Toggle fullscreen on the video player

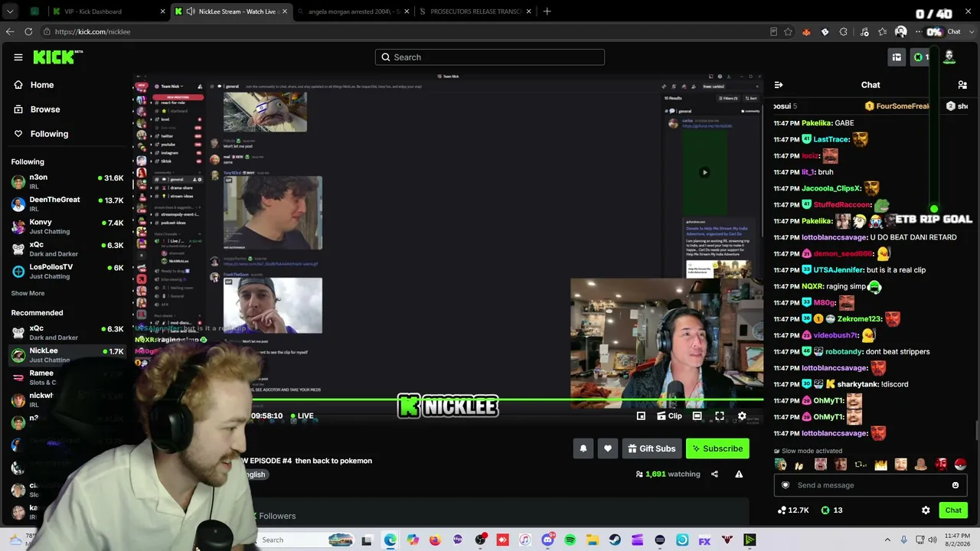(x=720, y=416)
